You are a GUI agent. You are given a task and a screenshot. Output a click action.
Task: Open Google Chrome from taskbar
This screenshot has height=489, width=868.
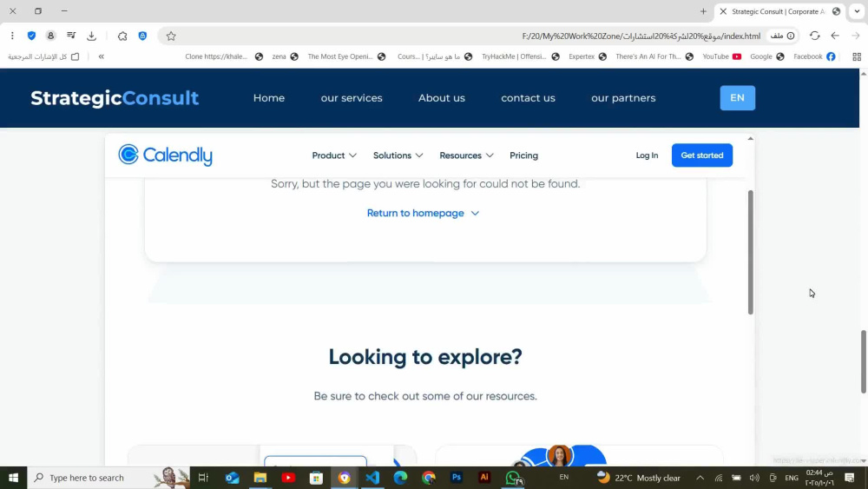click(x=429, y=478)
